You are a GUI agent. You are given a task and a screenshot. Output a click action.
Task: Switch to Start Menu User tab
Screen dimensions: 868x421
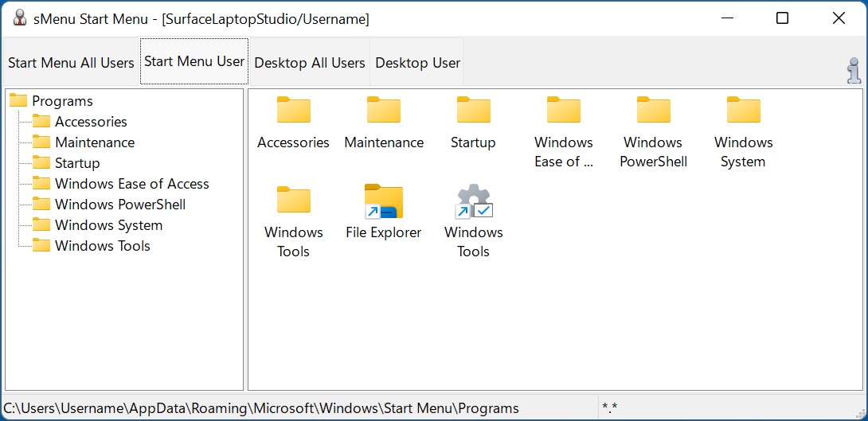point(194,61)
